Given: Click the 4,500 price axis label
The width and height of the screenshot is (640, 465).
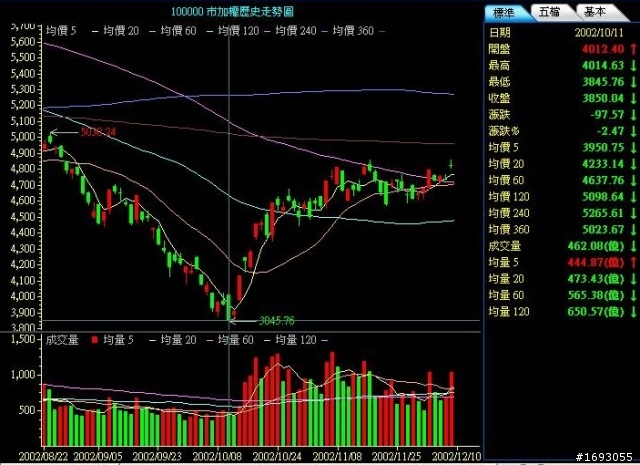Looking at the screenshot, I should point(23,216).
